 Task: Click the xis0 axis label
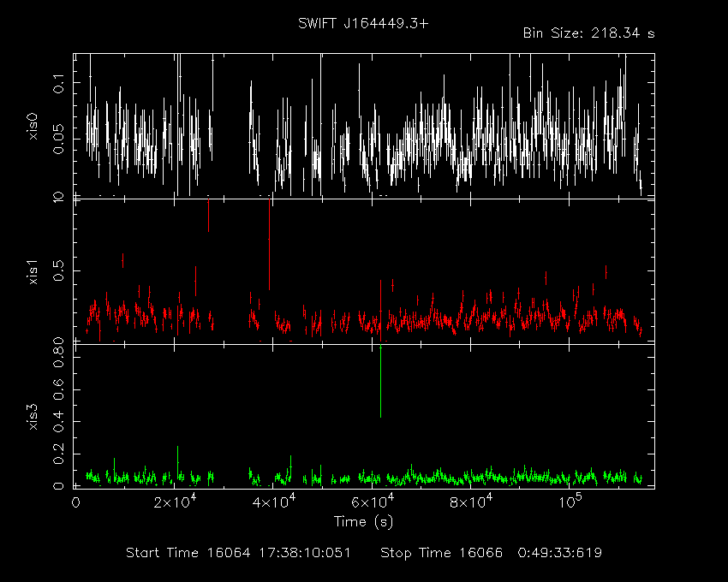(x=33, y=126)
